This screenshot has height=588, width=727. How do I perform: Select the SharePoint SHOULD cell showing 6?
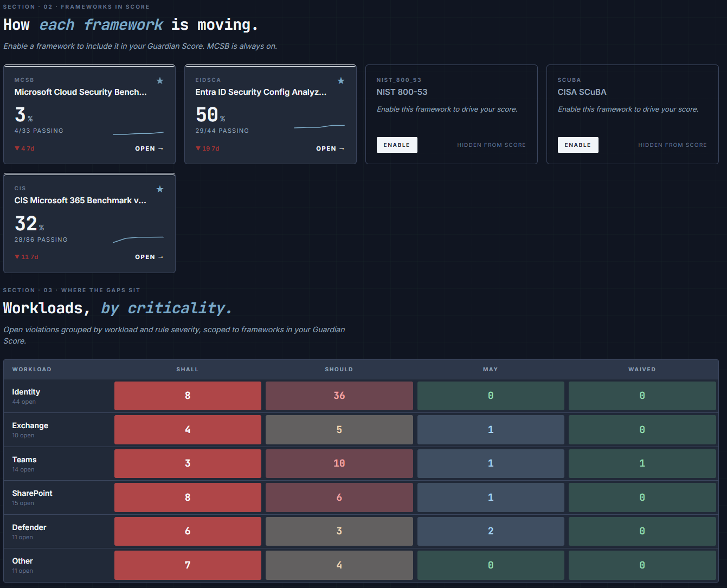(339, 497)
